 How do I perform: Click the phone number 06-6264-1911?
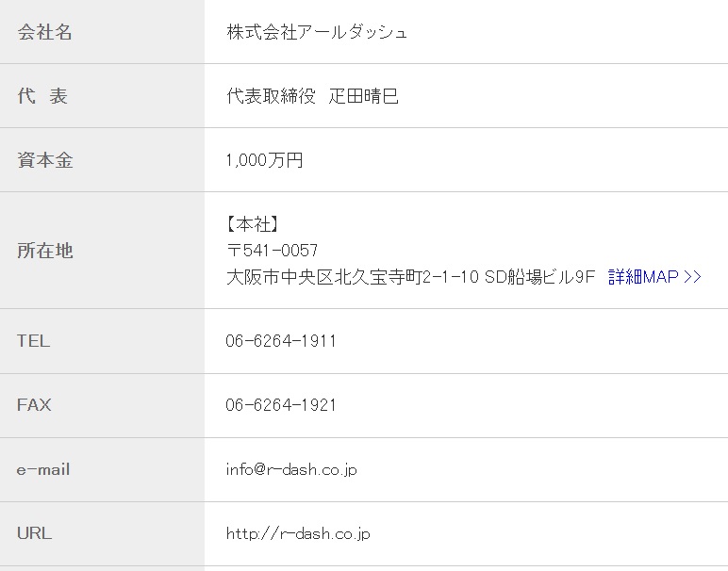click(x=280, y=341)
